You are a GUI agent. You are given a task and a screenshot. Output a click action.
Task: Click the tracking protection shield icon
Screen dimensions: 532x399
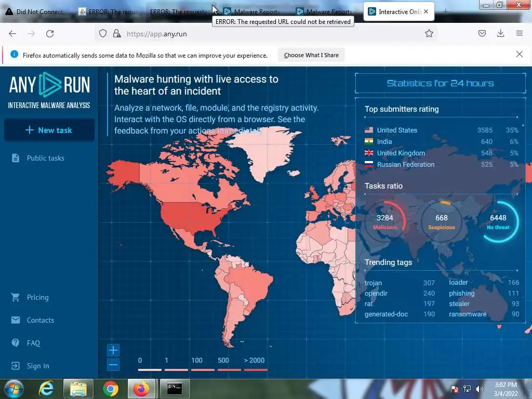(103, 33)
